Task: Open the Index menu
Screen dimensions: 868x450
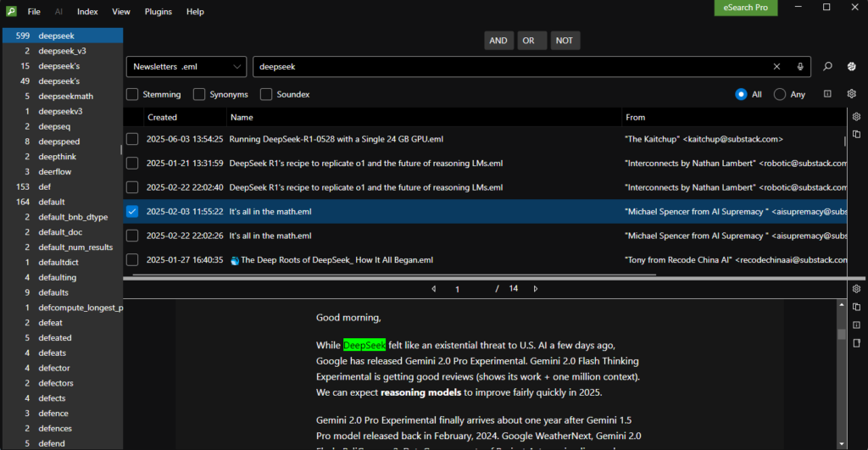Action: (x=87, y=11)
